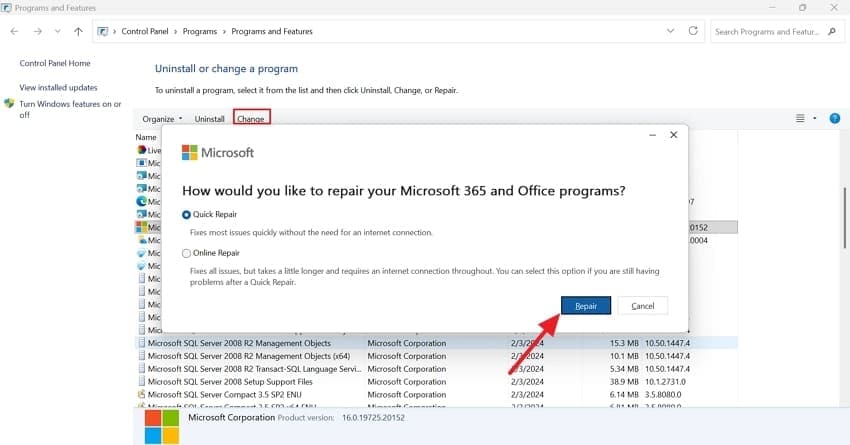Click the 38.9 MB size cell

624,382
